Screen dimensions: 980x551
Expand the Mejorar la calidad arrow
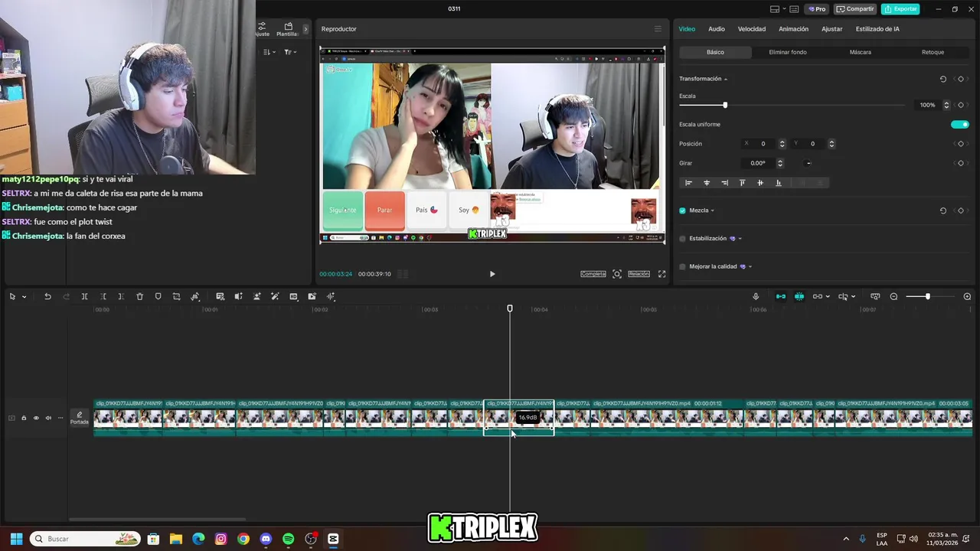click(750, 267)
